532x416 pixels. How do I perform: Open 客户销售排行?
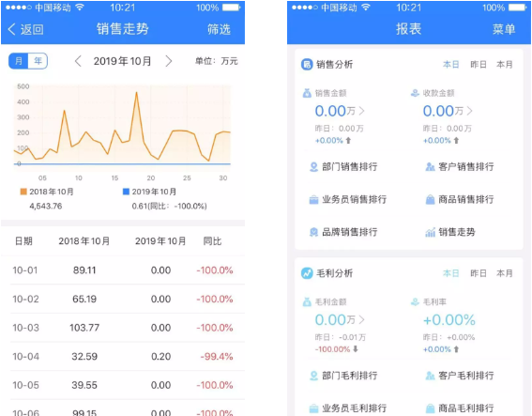point(465,167)
